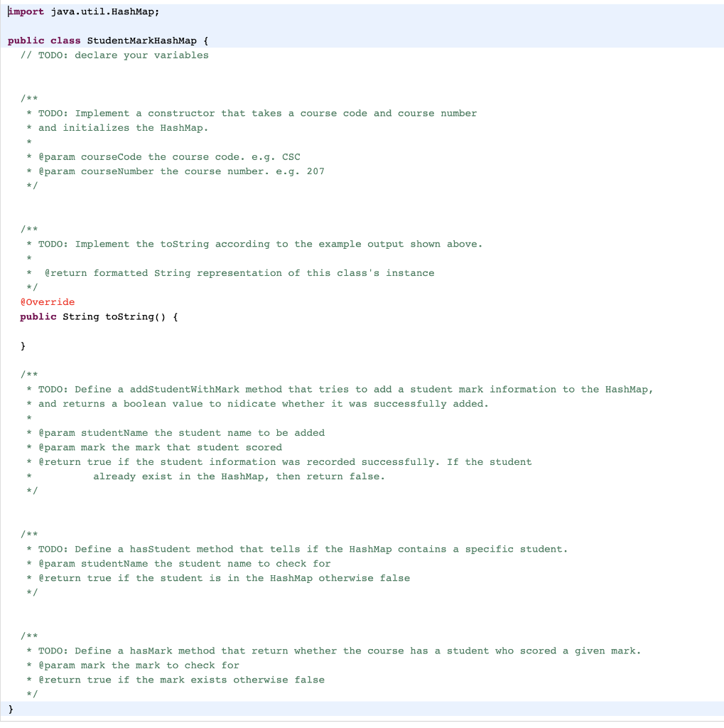Select the @return true javadoc line for addStudentWithMark
Viewport: 724px width, 728px height.
pyautogui.click(x=277, y=461)
